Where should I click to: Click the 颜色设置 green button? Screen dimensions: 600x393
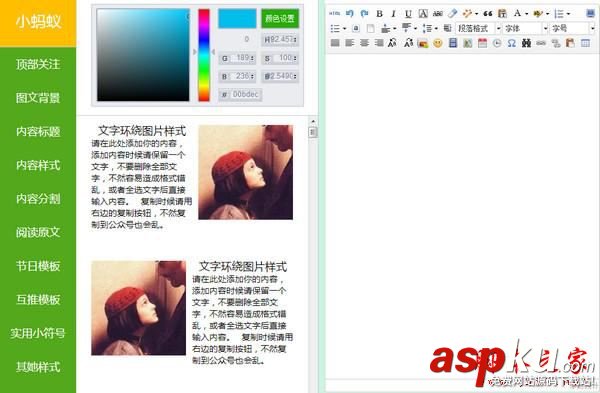(x=280, y=18)
